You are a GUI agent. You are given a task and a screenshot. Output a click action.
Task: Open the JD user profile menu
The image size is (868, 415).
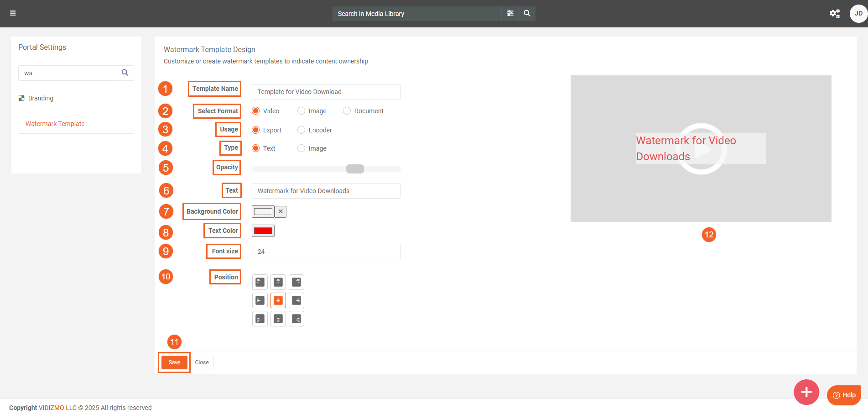pos(858,13)
